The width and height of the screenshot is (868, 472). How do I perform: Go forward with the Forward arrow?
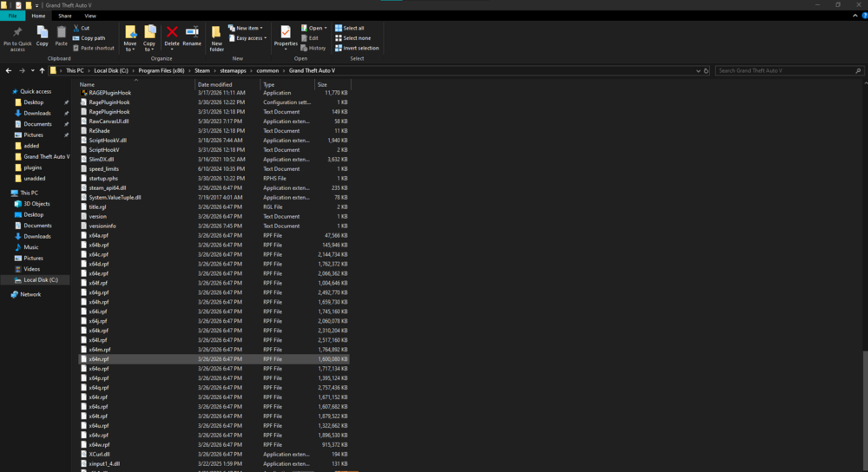(23, 71)
